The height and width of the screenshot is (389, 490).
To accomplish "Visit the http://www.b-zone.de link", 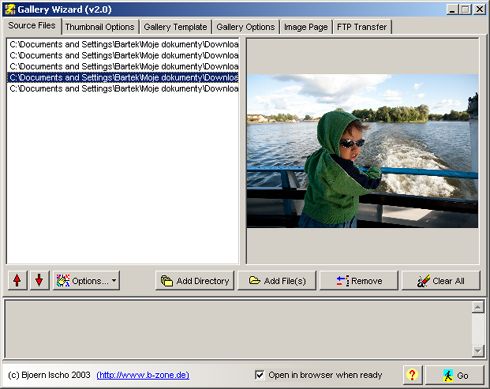I will [x=143, y=375].
